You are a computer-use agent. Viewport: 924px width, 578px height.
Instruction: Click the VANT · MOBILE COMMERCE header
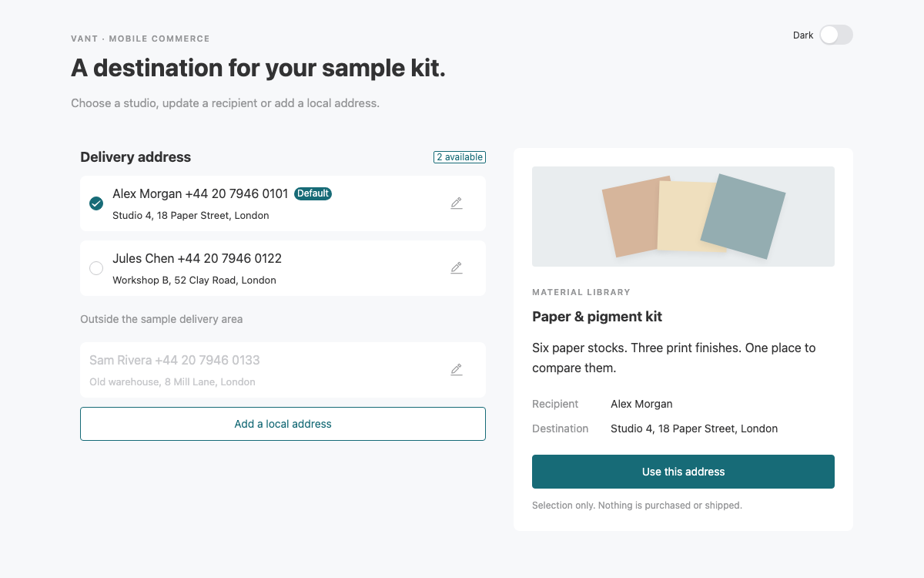(x=140, y=39)
